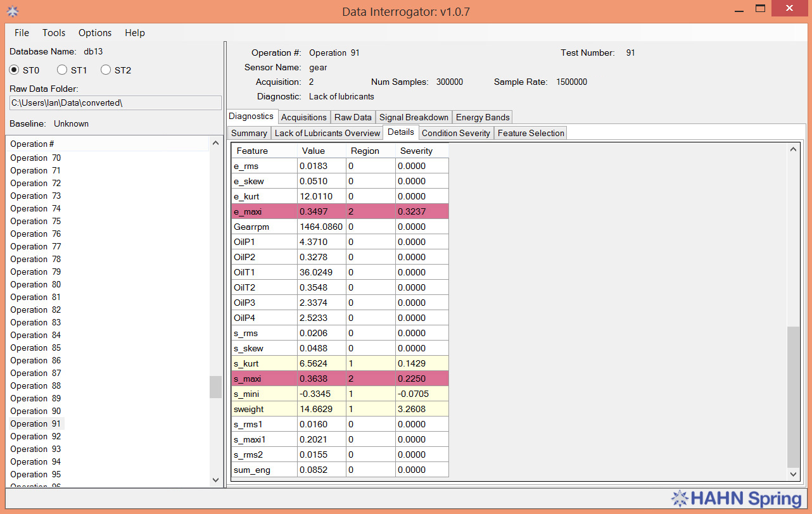Select Operation 79 in list
Image resolution: width=812 pixels, height=514 pixels.
35,272
